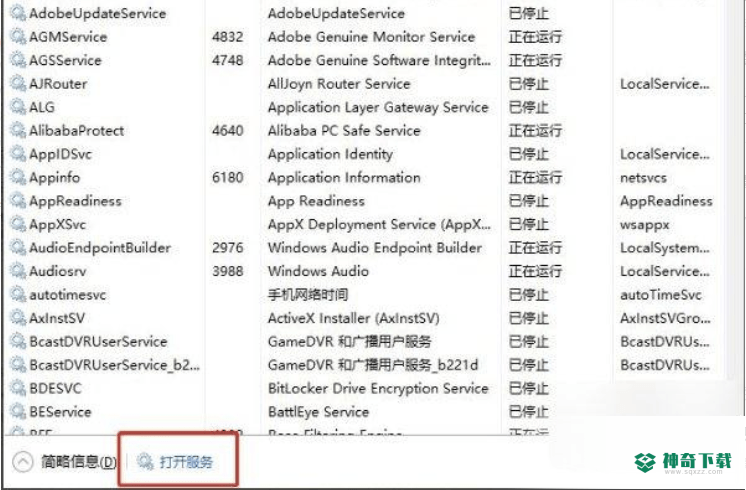Click the AGSService gear icon
The width and height of the screenshot is (746, 490).
[18, 60]
